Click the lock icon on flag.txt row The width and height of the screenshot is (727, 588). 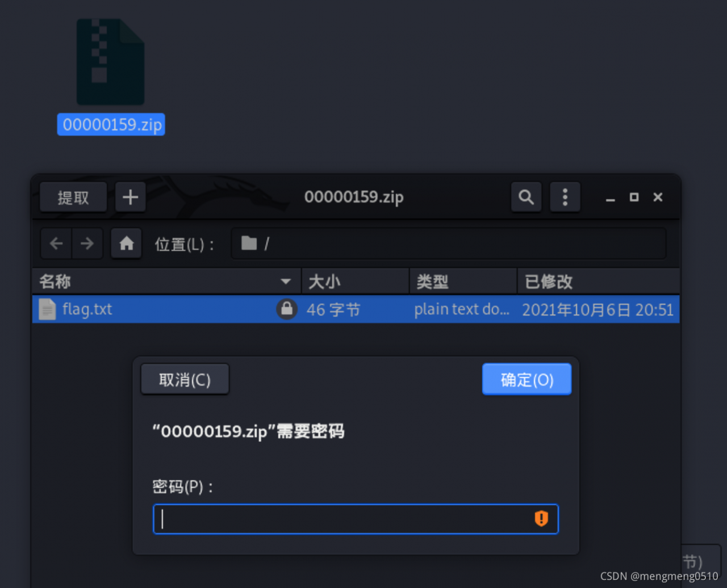coord(287,309)
